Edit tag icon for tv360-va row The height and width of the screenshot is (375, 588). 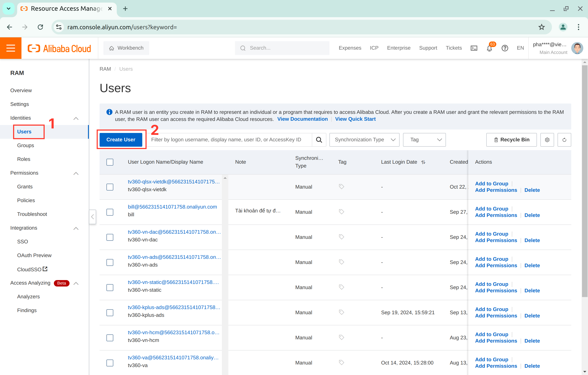(x=341, y=362)
